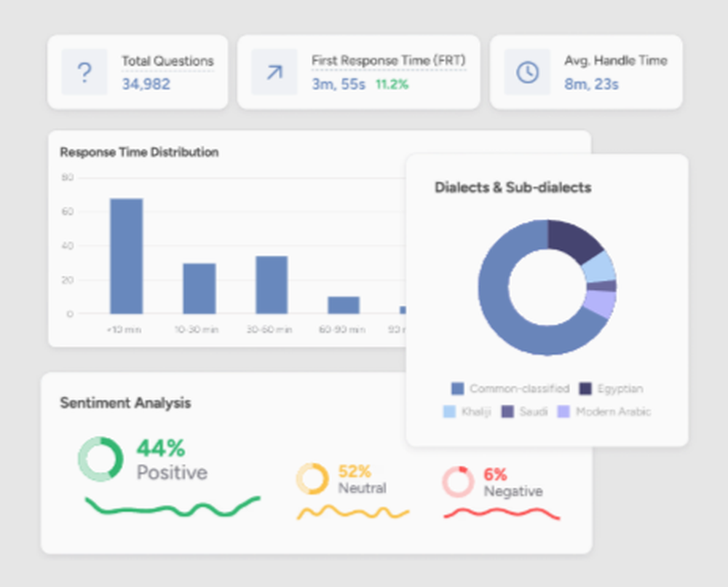The width and height of the screenshot is (728, 587).
Task: Click the yellow Neutral sentiment donut icon
Action: pyautogui.click(x=312, y=478)
